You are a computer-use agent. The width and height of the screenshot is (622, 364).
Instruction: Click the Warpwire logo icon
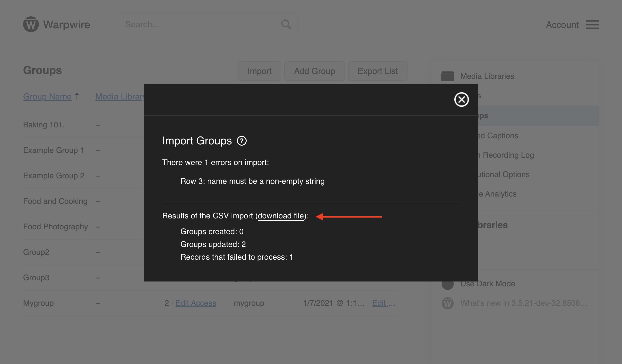[31, 24]
